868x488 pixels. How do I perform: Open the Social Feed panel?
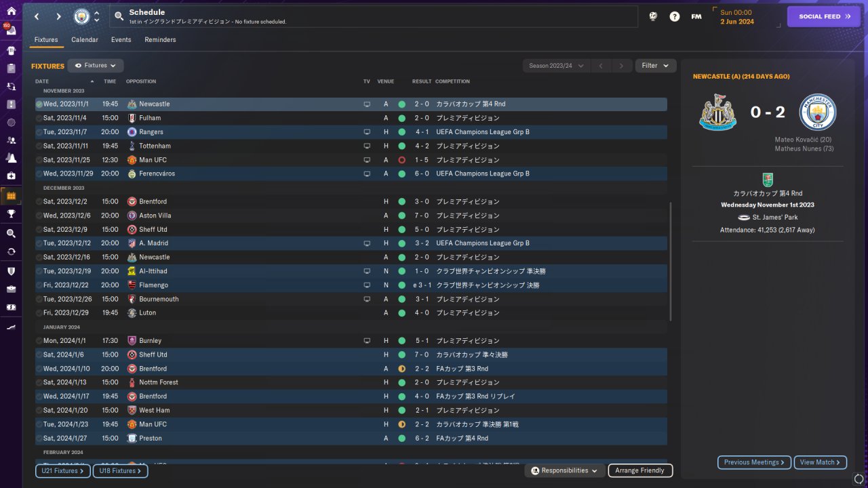tap(824, 17)
